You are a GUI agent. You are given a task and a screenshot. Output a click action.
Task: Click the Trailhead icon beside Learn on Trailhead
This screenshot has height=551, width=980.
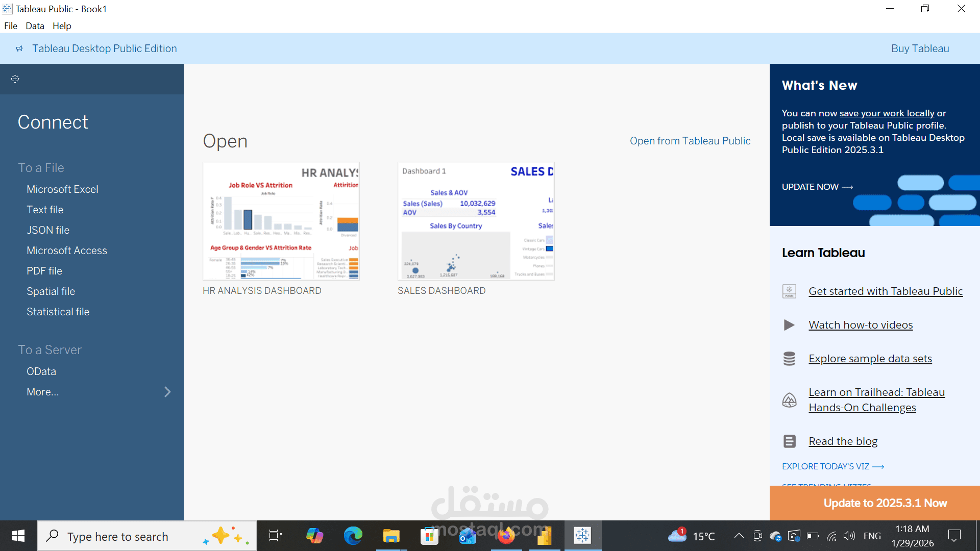[x=790, y=400]
